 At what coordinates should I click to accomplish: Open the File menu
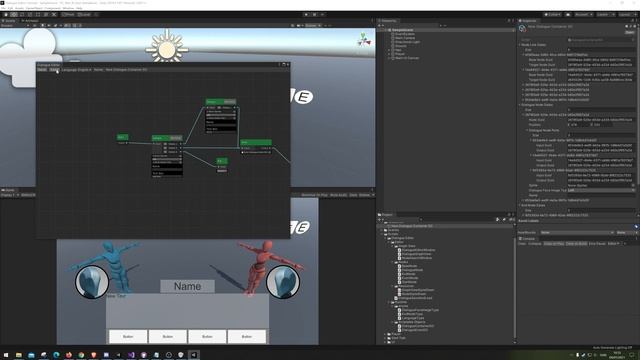(x=4, y=8)
